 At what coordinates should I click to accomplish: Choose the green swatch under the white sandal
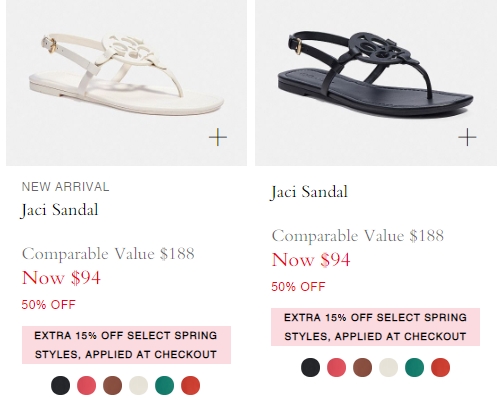[164, 385]
